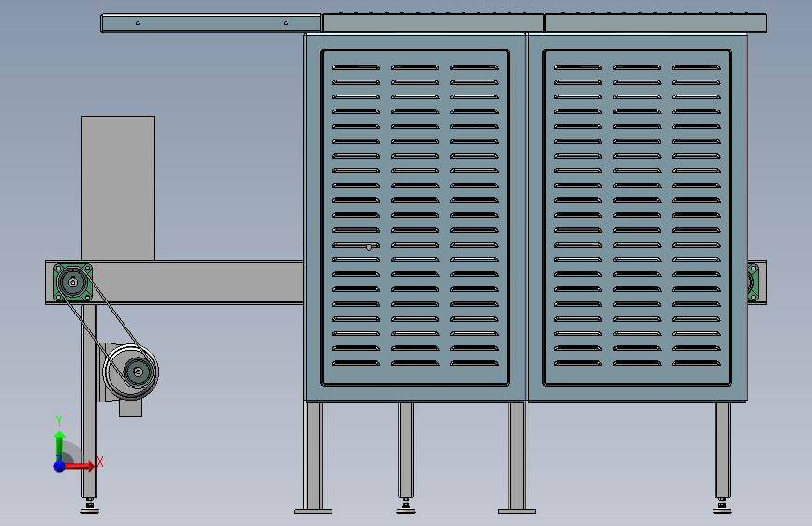Viewport: 812px width, 526px height.
Task: Select the right hole on the top rail
Action: click(286, 22)
